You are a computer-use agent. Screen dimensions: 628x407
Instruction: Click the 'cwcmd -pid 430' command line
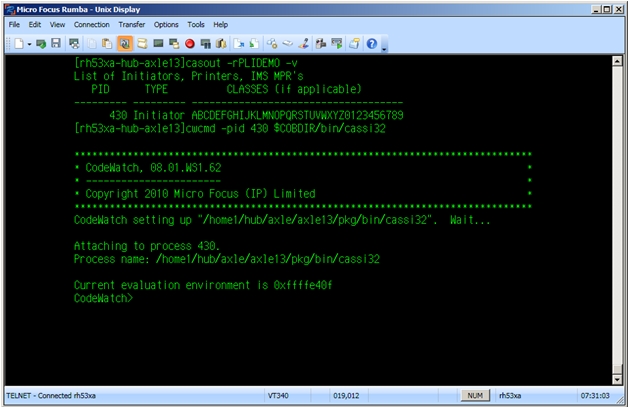tap(230, 128)
